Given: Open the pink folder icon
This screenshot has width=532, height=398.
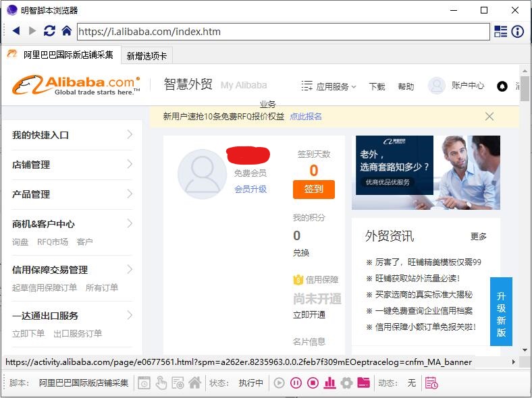Looking at the screenshot, I should point(363,382).
